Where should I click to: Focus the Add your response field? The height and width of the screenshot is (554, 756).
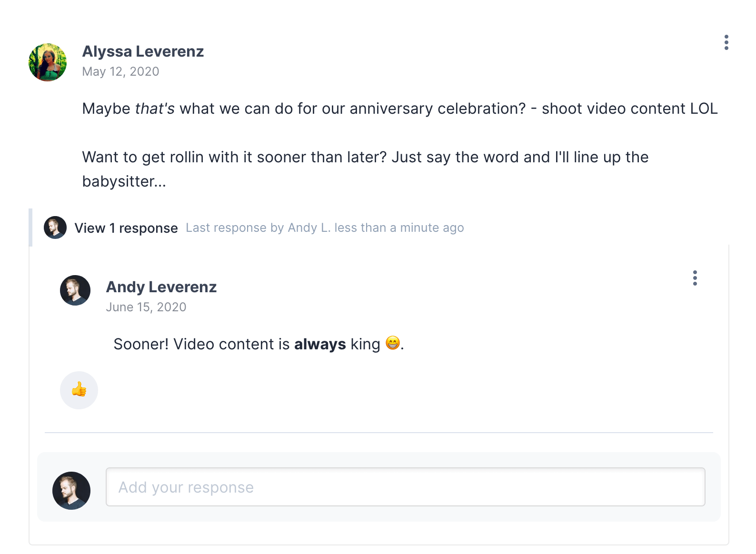pyautogui.click(x=405, y=487)
